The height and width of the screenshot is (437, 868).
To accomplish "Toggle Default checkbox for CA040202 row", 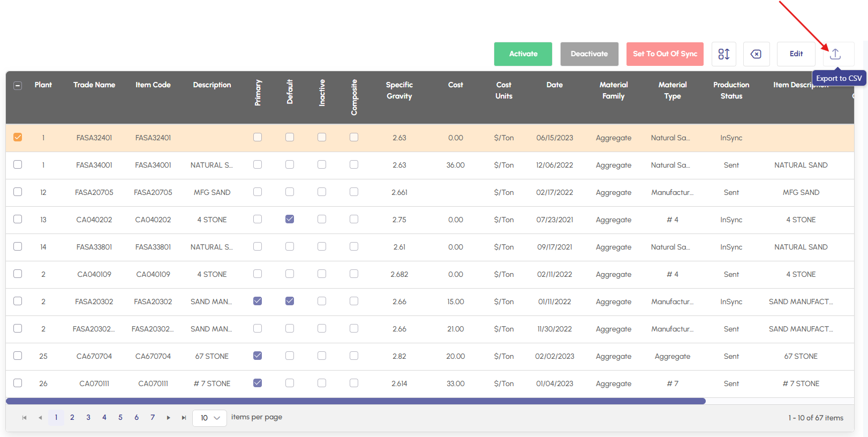I will click(x=290, y=219).
